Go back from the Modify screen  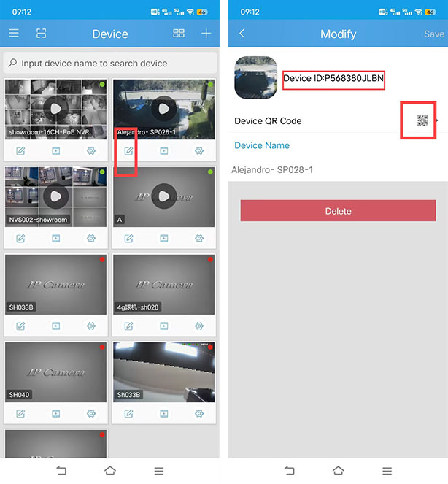coord(242,34)
